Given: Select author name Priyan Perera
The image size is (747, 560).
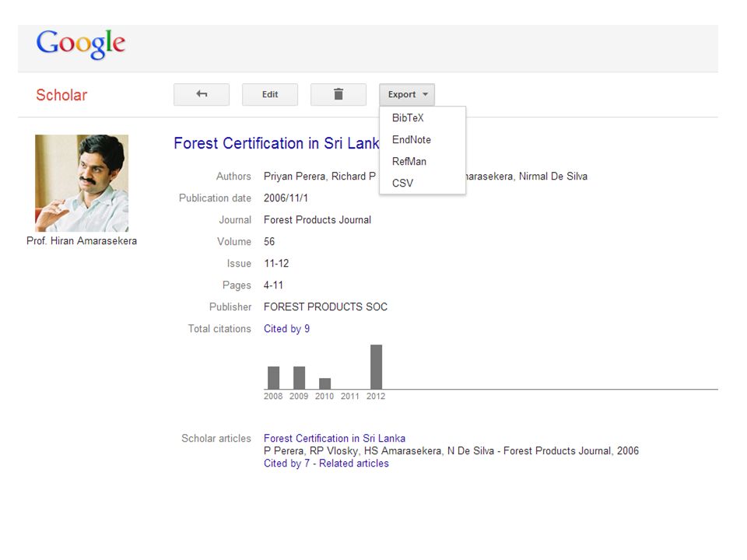Looking at the screenshot, I should click(294, 177).
